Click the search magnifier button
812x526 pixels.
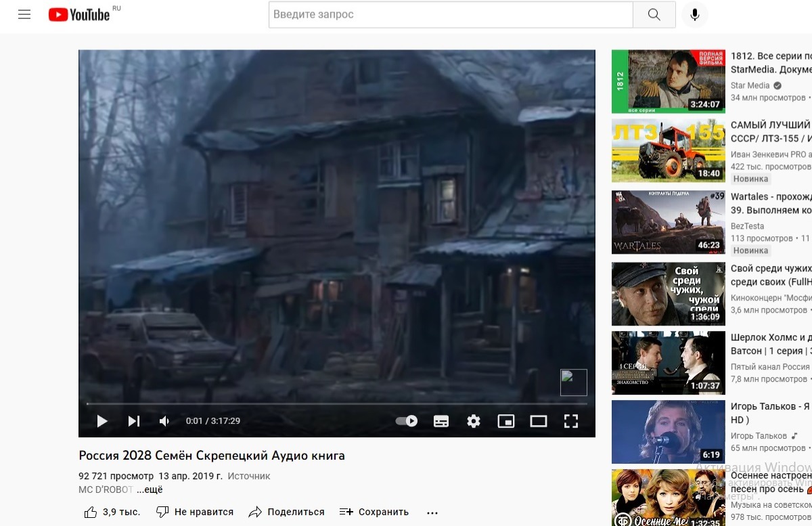click(x=654, y=14)
